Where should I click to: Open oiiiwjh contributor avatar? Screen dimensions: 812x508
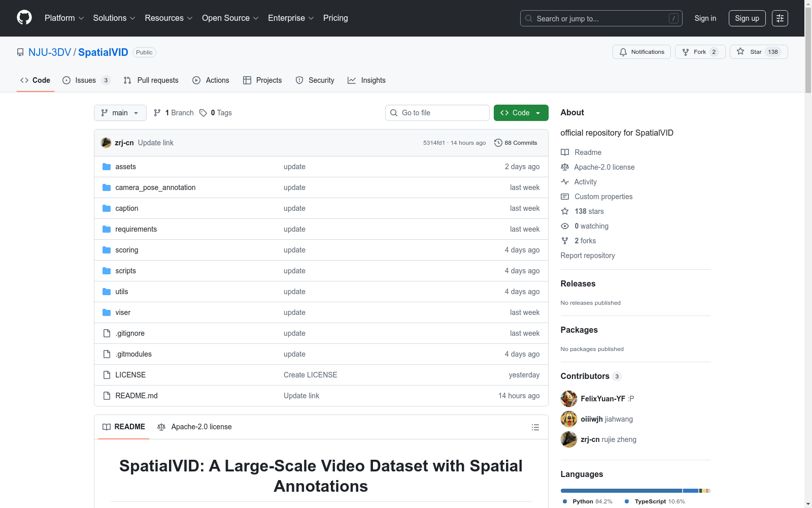(x=569, y=419)
